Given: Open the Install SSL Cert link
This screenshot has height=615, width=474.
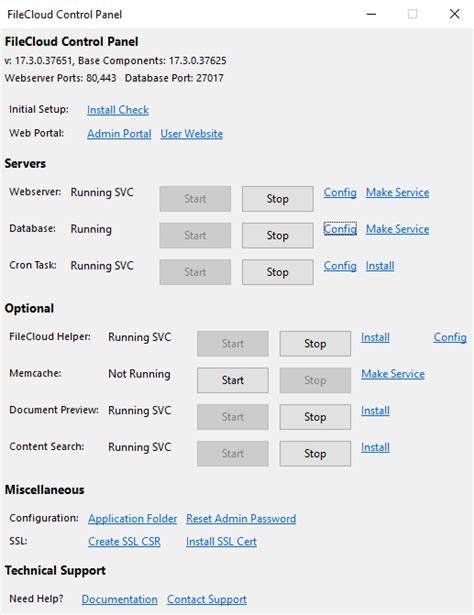Looking at the screenshot, I should pyautogui.click(x=222, y=542).
